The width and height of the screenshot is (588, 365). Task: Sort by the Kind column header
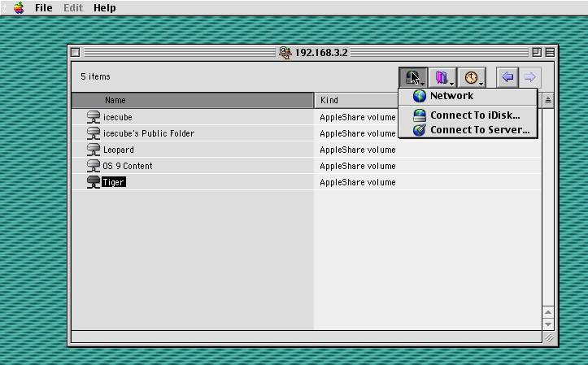[356, 100]
